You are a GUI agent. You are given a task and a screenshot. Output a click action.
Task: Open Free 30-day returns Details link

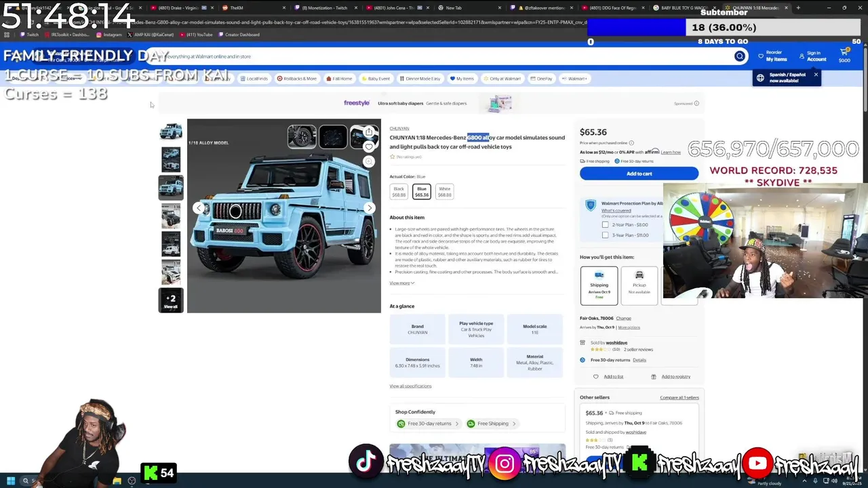639,361
